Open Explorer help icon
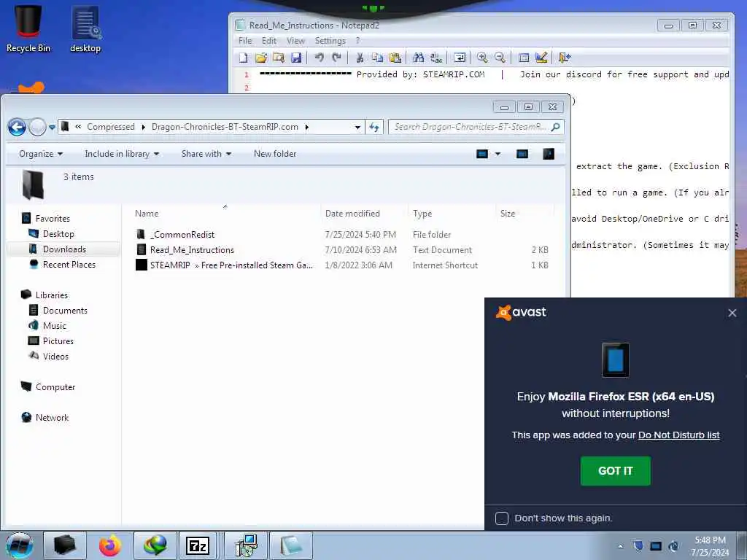The image size is (747, 560). coord(549,154)
